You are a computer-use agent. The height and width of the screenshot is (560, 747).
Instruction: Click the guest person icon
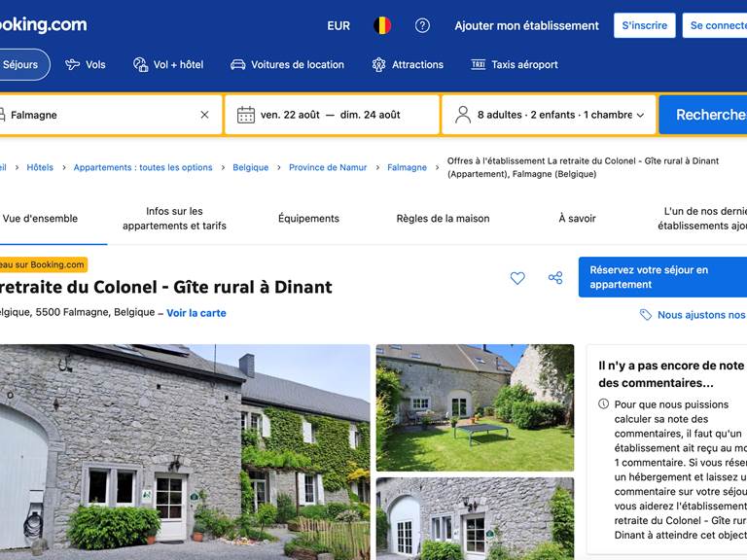463,115
